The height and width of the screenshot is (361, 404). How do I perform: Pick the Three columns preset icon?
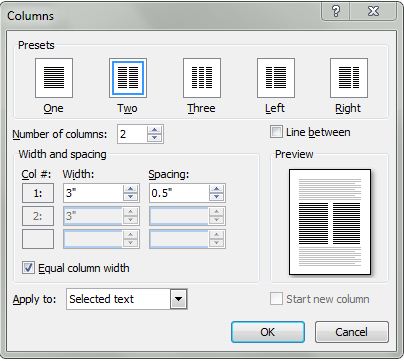[202, 78]
